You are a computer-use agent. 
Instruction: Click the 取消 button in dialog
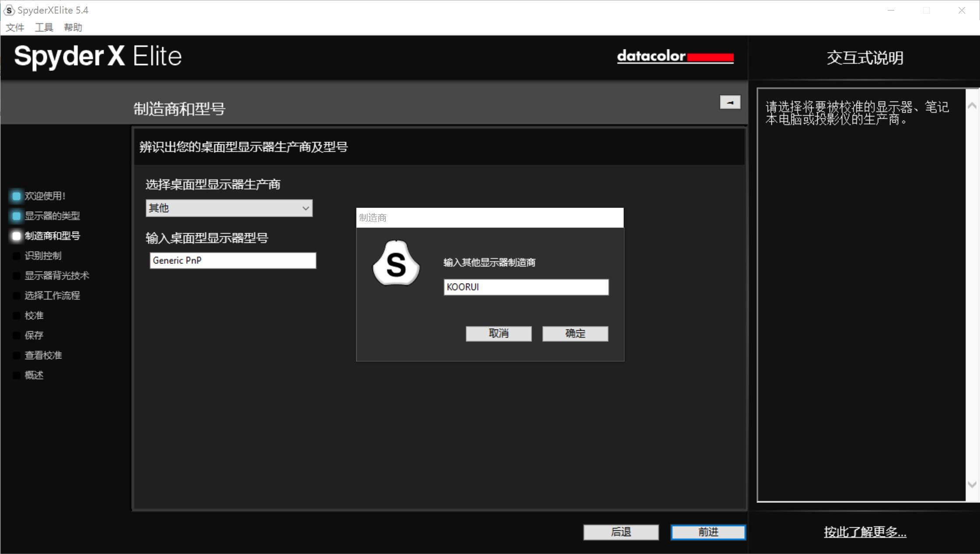pyautogui.click(x=499, y=333)
